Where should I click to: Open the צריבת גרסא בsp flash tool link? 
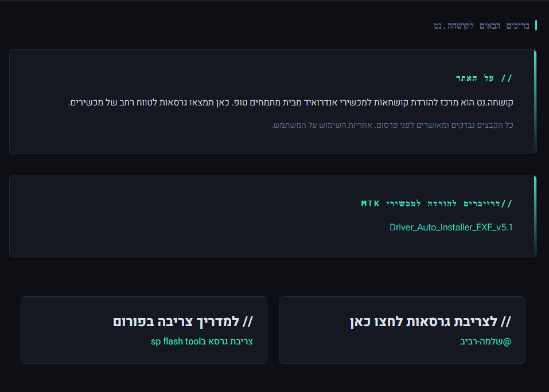[x=202, y=342]
